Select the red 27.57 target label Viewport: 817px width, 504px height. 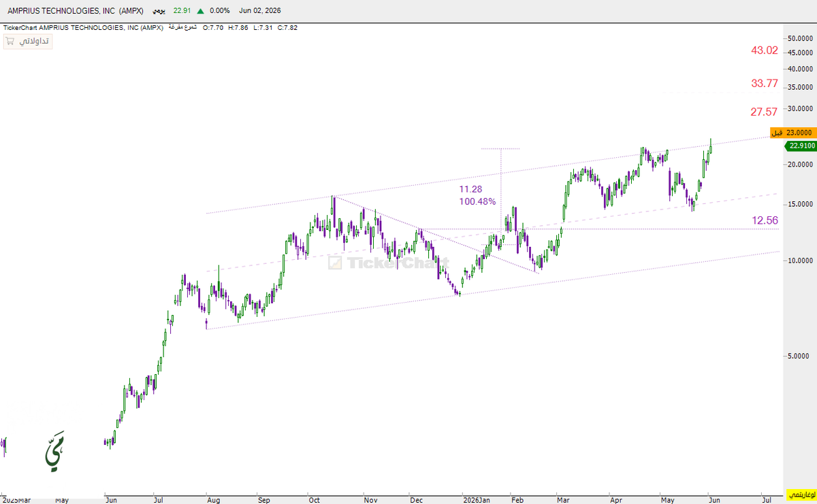coord(764,112)
